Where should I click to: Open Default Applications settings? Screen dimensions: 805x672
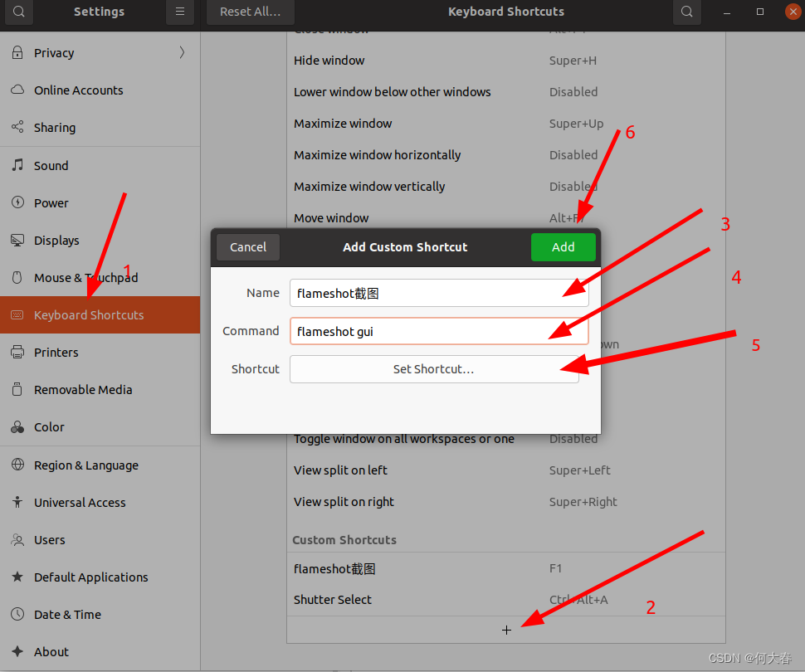pos(100,577)
